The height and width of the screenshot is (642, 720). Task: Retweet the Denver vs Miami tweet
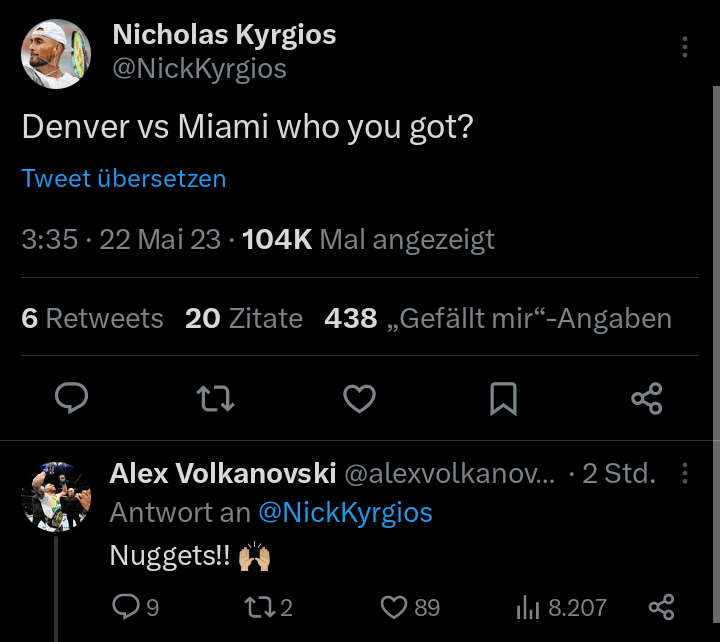click(216, 399)
